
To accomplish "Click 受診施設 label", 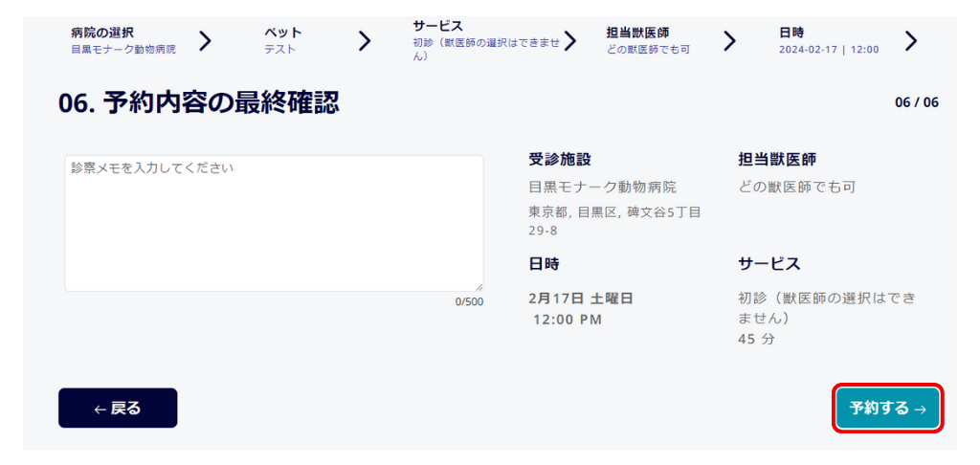I will 559,160.
